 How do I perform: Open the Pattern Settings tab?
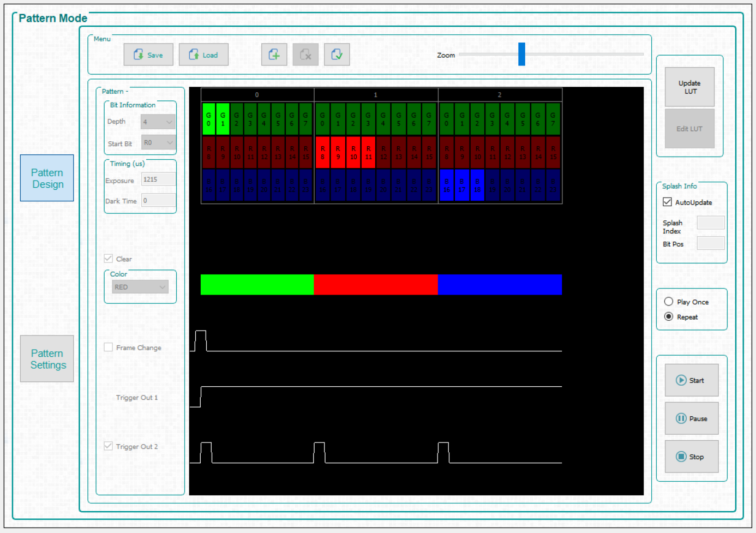(x=47, y=359)
